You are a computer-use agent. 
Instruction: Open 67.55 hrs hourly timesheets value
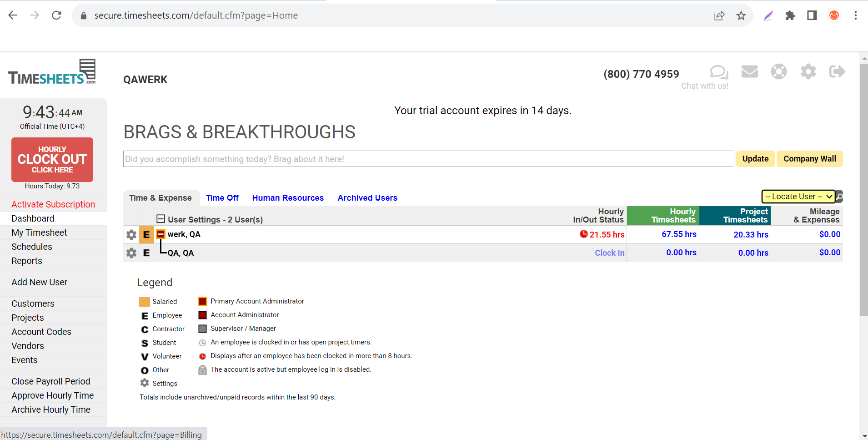pos(679,234)
